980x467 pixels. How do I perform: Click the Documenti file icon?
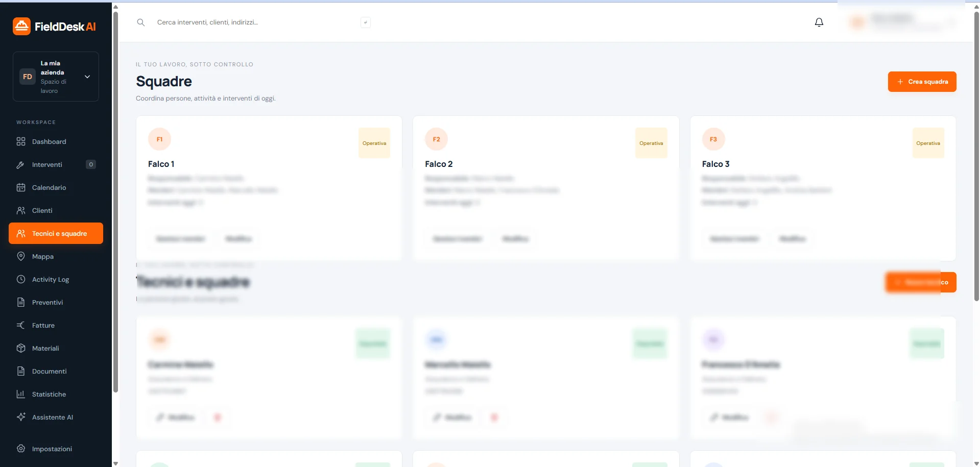click(21, 371)
